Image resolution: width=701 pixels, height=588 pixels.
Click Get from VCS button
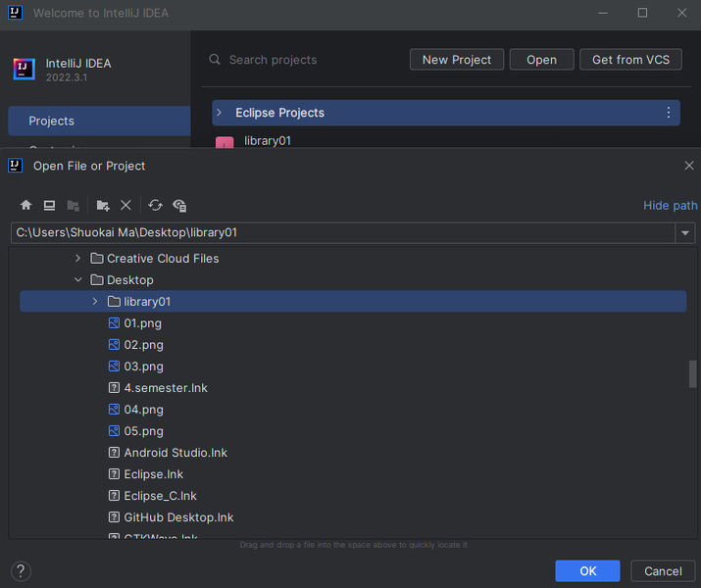630,60
